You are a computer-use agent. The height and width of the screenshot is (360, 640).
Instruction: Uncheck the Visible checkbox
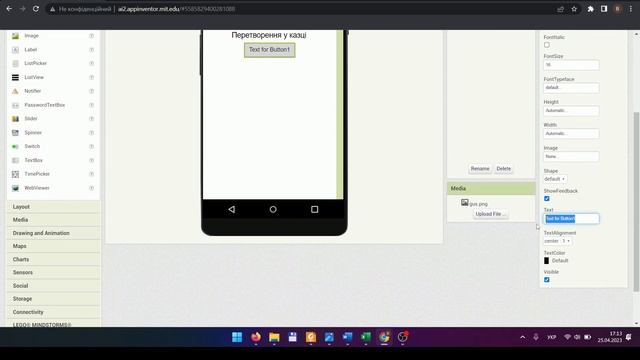(547, 280)
